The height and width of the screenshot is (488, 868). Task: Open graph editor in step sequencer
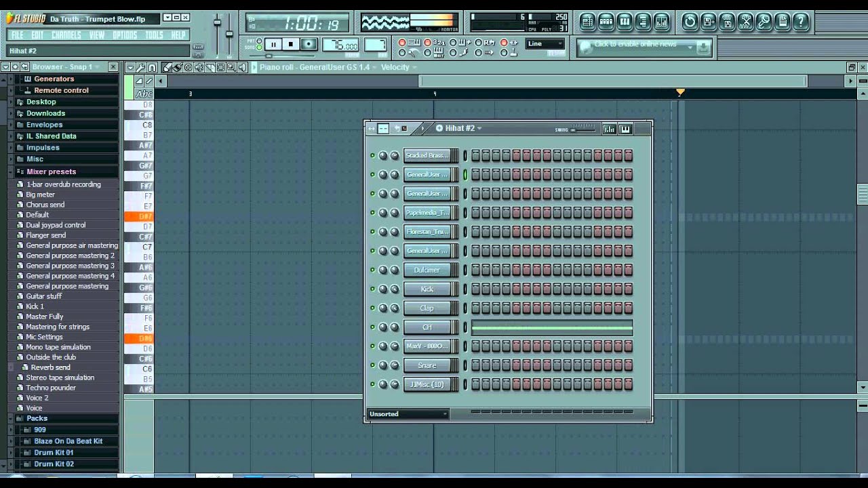pyautogui.click(x=609, y=129)
